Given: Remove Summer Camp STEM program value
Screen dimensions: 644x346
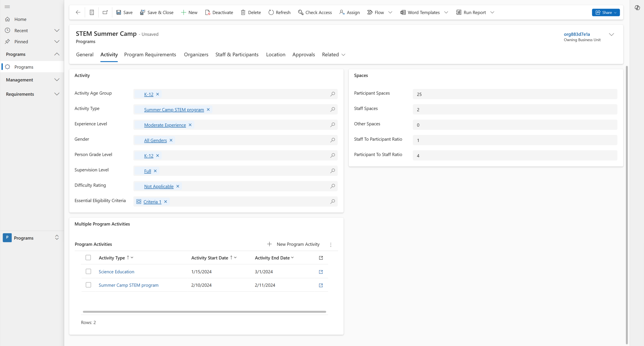Looking at the screenshot, I should [208, 110].
